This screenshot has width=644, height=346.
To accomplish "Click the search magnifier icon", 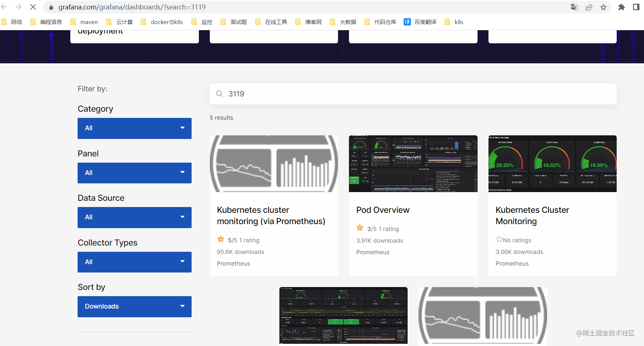I will pyautogui.click(x=220, y=94).
